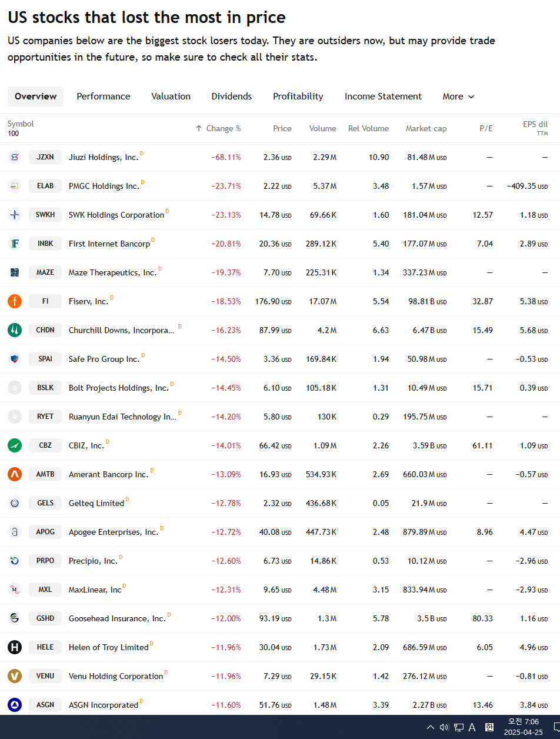Click the −68.11% change value
This screenshot has height=739, width=560.
(226, 157)
